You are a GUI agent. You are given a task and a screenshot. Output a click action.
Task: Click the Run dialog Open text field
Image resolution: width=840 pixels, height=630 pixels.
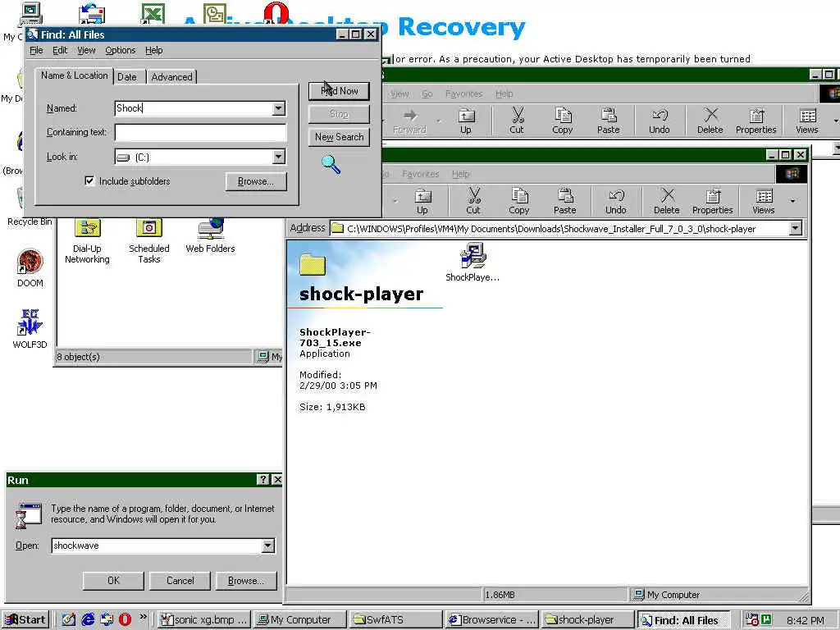(157, 546)
